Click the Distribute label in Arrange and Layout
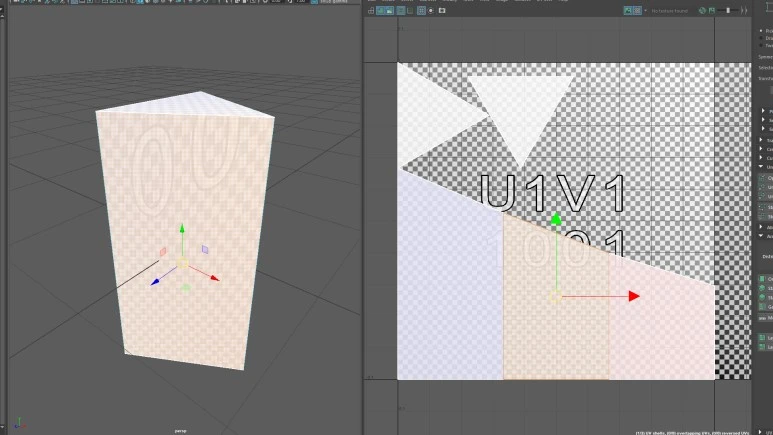 click(x=768, y=256)
